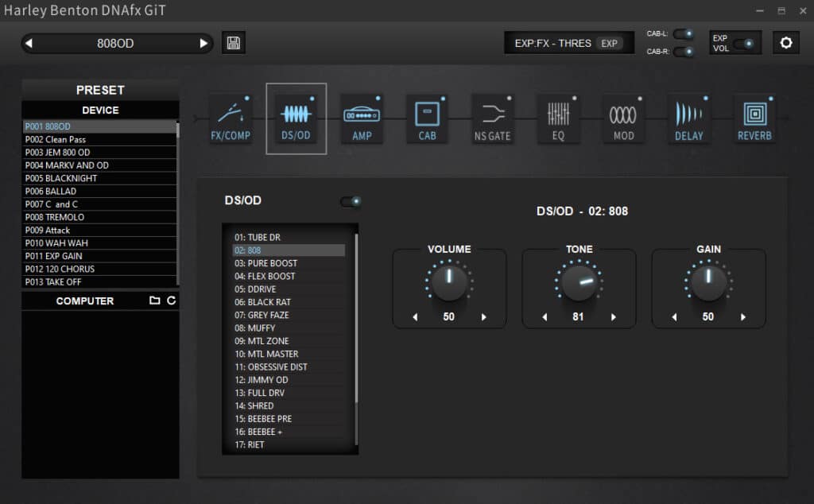Select preset P013 TAKE OFF
Screen dimensions: 814x504
point(99,282)
